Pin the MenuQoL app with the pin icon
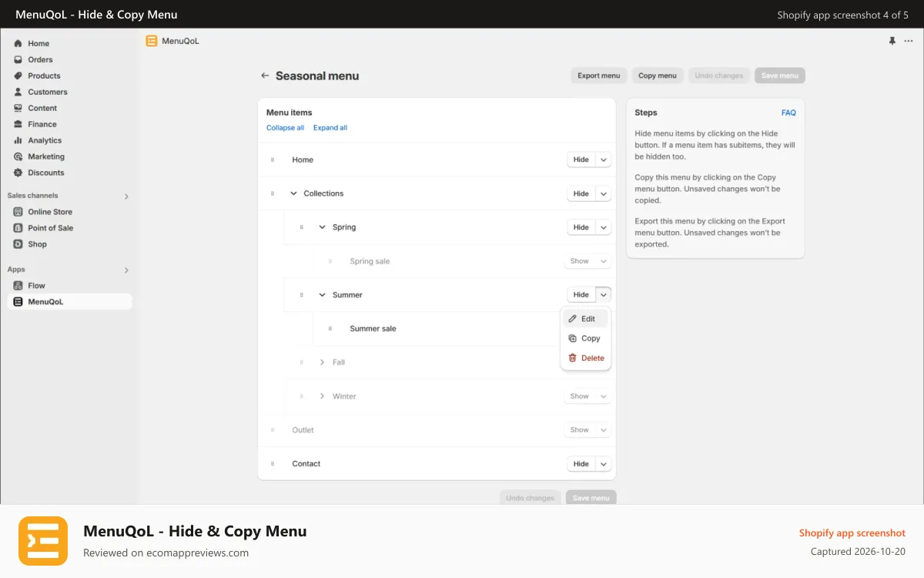Screen dimensions: 924x578 point(892,41)
